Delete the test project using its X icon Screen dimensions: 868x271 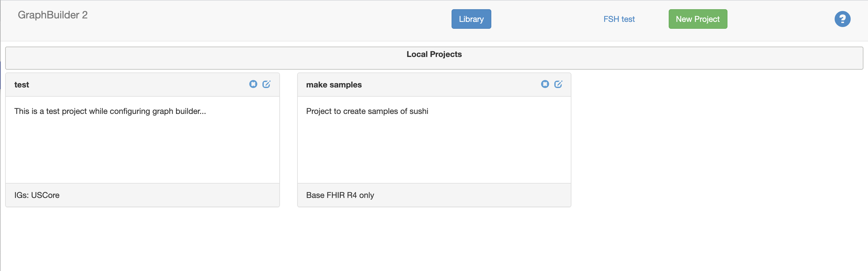coord(253,84)
